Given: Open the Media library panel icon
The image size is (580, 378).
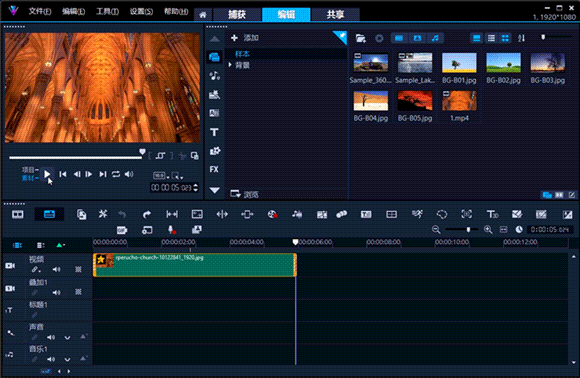Looking at the screenshot, I should 214,57.
